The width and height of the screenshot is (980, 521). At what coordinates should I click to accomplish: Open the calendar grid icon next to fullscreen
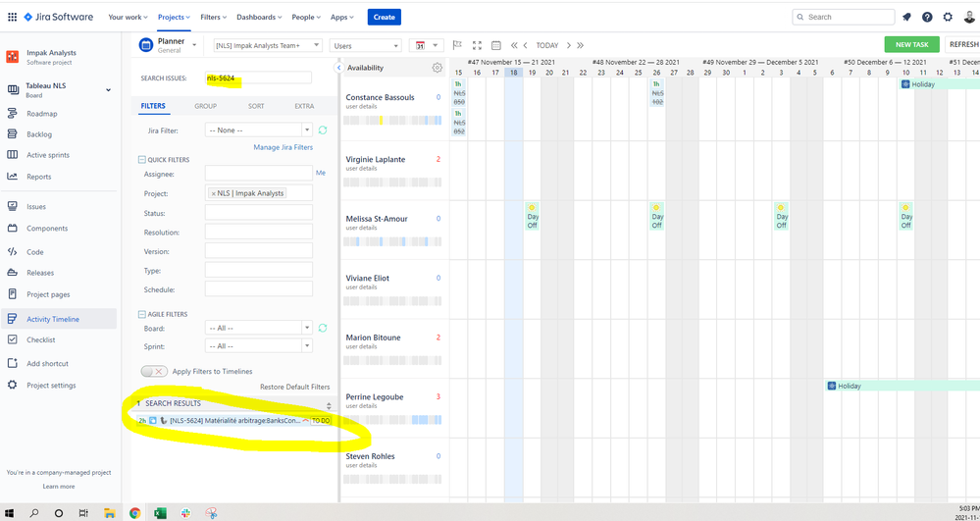point(496,45)
